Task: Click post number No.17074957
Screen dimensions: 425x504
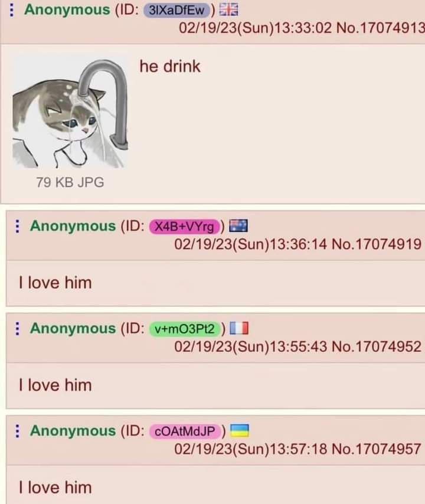Action: point(376,449)
